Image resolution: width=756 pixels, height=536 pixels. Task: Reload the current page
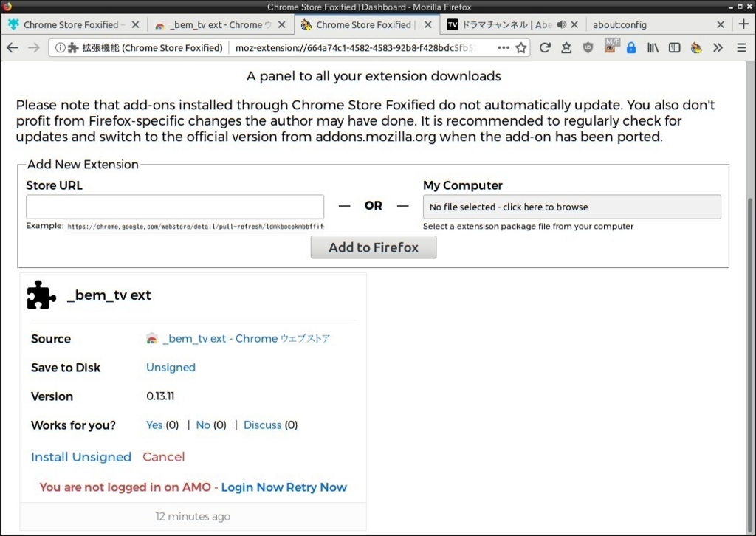[x=545, y=48]
